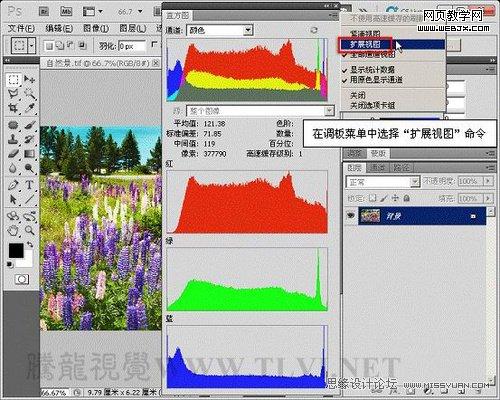Click the Mb Mini Bridge icon

66,11
